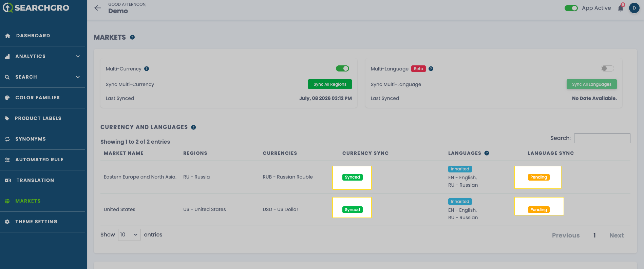Enable the Multi-Language toggle
Image resolution: width=644 pixels, height=269 pixels.
click(x=607, y=69)
